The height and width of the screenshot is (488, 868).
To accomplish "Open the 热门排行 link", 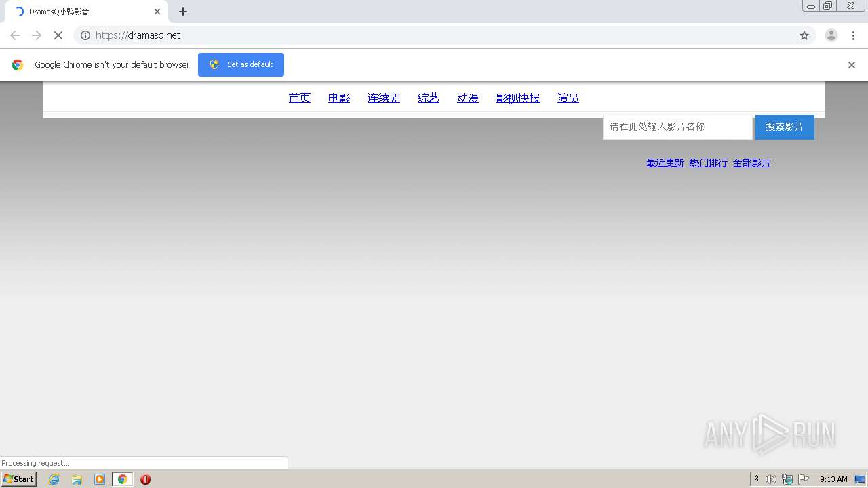I will [709, 163].
